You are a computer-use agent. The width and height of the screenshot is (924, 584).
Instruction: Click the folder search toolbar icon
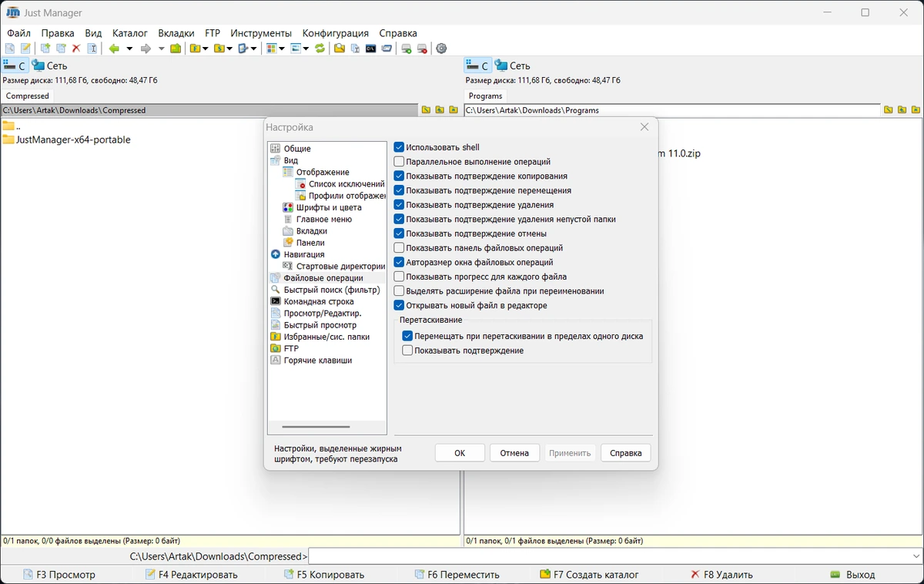pyautogui.click(x=339, y=49)
